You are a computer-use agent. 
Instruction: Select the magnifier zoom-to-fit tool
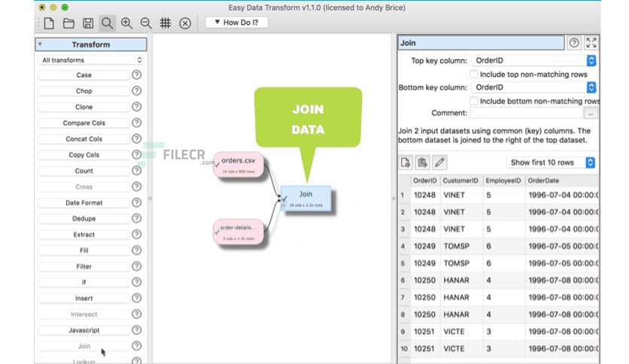pos(107,23)
